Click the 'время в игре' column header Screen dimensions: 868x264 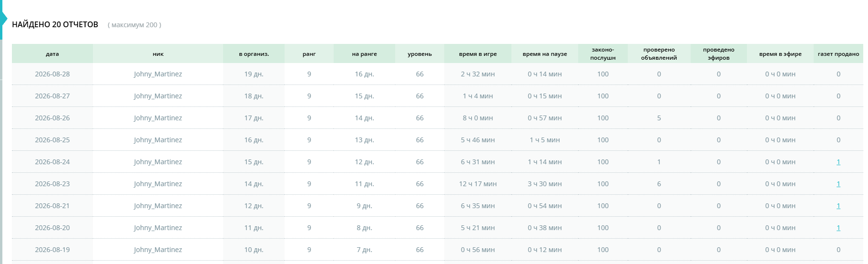[478, 54]
